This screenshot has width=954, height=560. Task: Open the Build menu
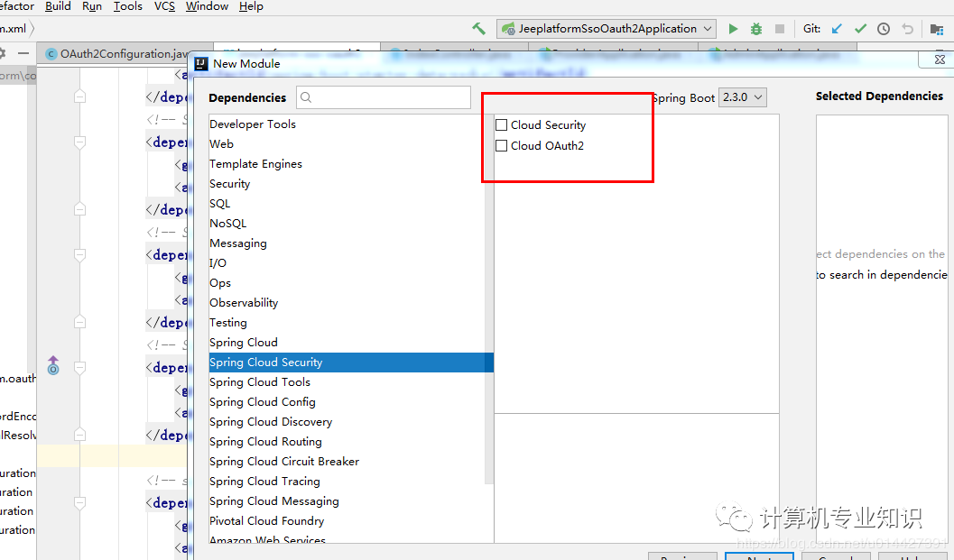(x=58, y=6)
